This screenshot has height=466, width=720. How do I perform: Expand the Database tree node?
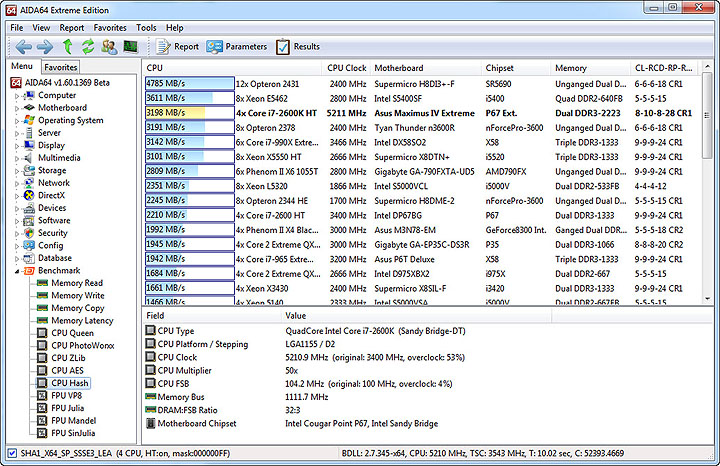[x=17, y=258]
